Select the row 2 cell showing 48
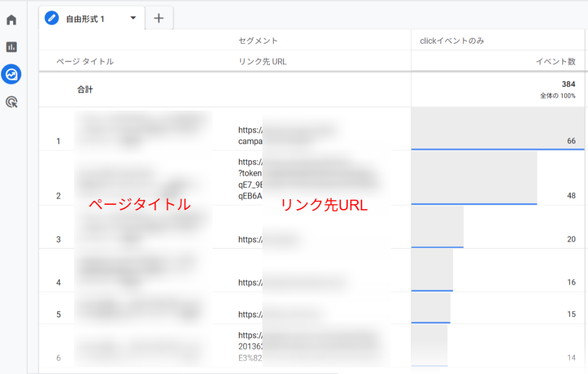Screen dimensions: 588x374 [571, 196]
